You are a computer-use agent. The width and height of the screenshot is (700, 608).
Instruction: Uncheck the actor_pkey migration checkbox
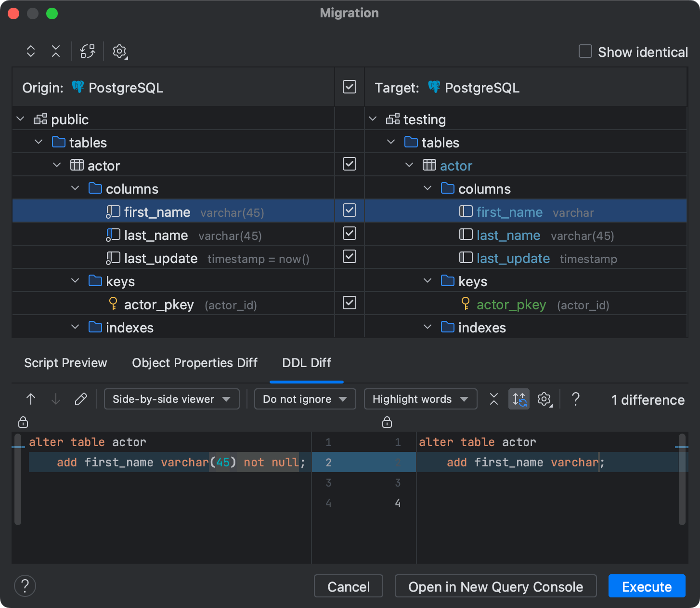pyautogui.click(x=349, y=303)
